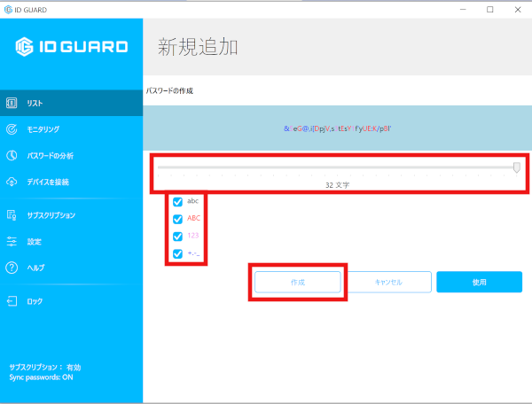Viewport: 532px width, 404px height.
Task: Click the list icon beside リスト
Action: [x=12, y=103]
